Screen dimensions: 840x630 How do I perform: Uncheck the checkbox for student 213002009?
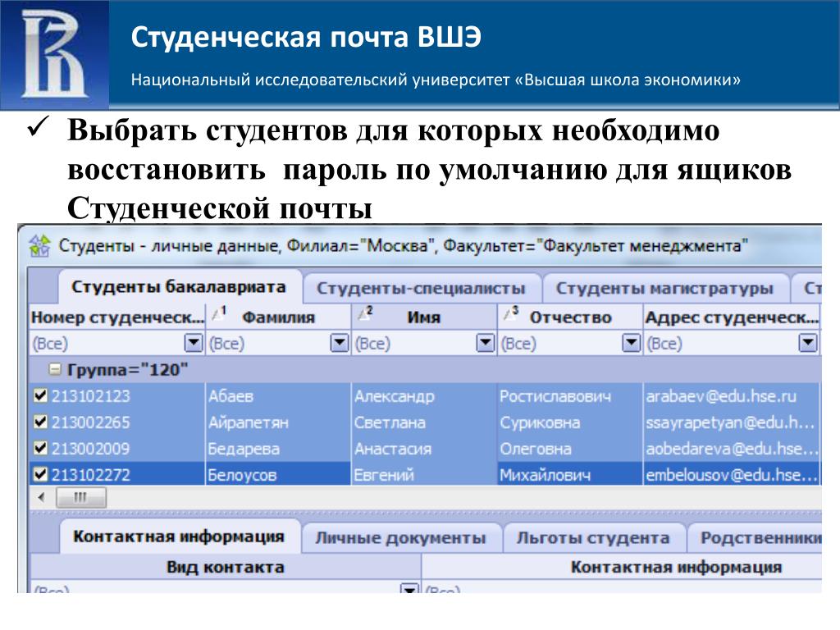40,448
